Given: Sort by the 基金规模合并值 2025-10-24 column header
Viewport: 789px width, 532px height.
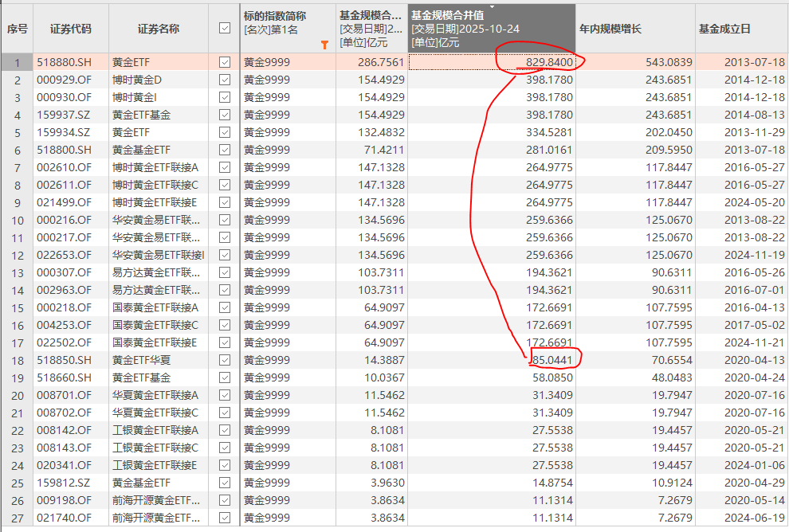Looking at the screenshot, I should tap(491, 28).
